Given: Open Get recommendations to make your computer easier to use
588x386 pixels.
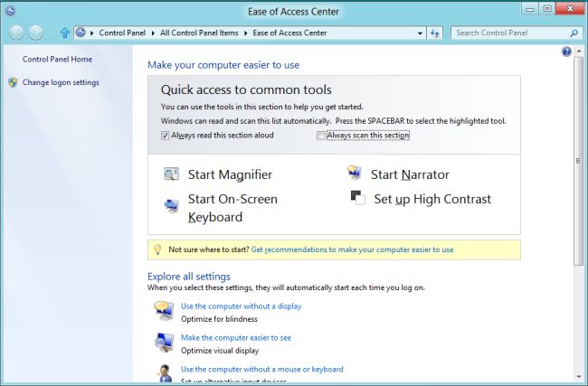Looking at the screenshot, I should pos(352,249).
